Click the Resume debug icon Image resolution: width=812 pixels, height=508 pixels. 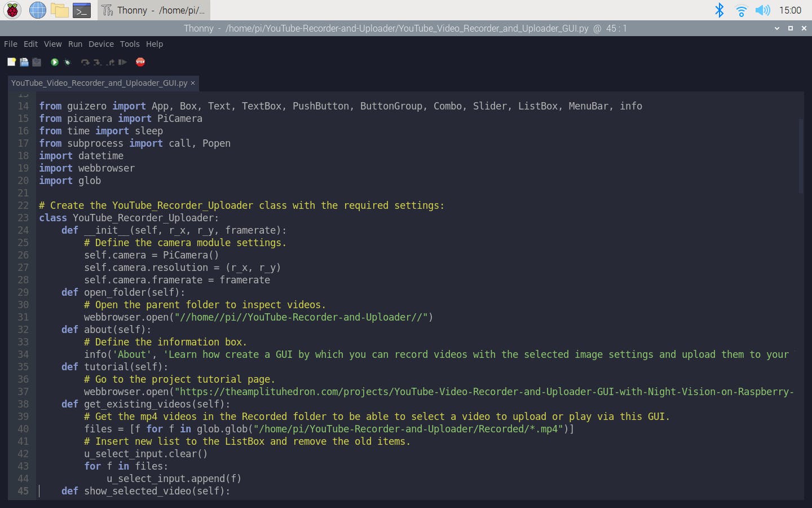122,62
